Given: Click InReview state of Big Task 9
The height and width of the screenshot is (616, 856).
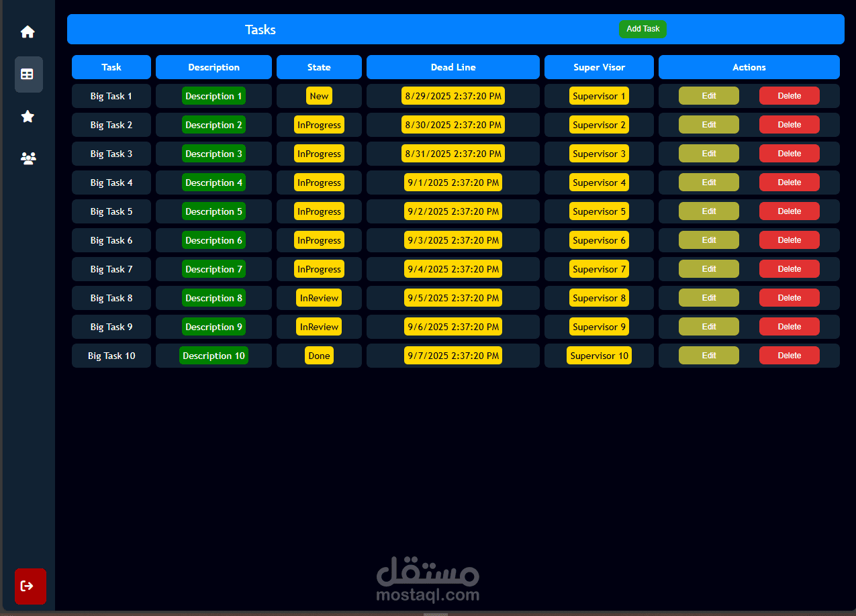Looking at the screenshot, I should pyautogui.click(x=319, y=327).
